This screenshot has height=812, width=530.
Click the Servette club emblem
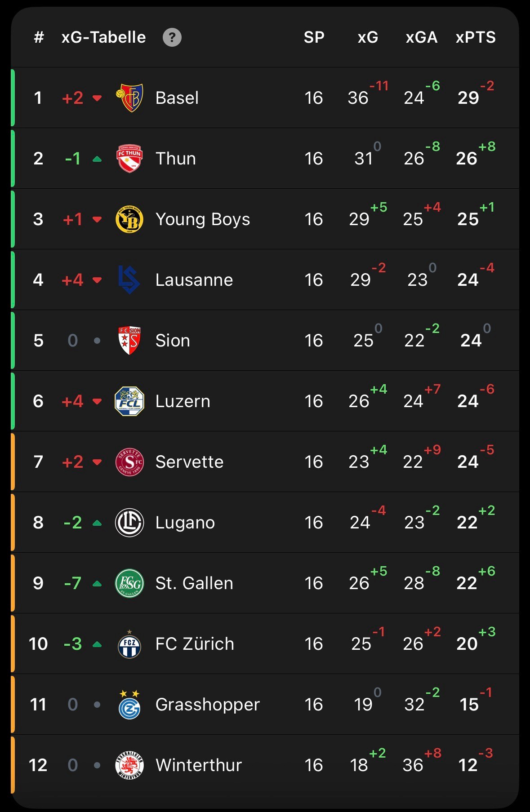(x=130, y=461)
